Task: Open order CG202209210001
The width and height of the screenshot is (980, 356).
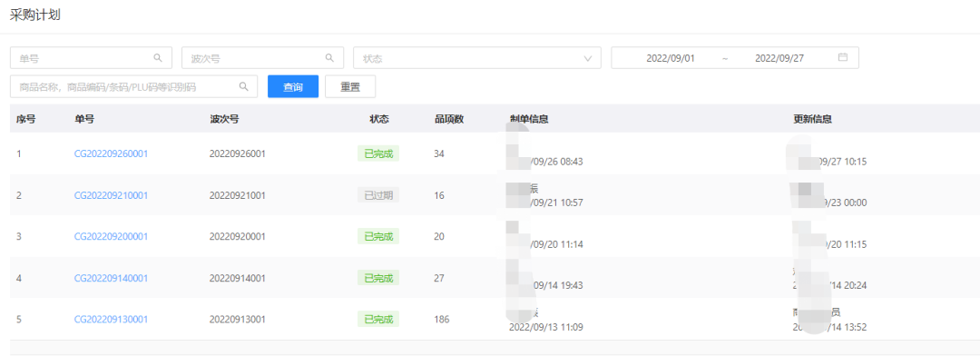Action: coord(112,195)
